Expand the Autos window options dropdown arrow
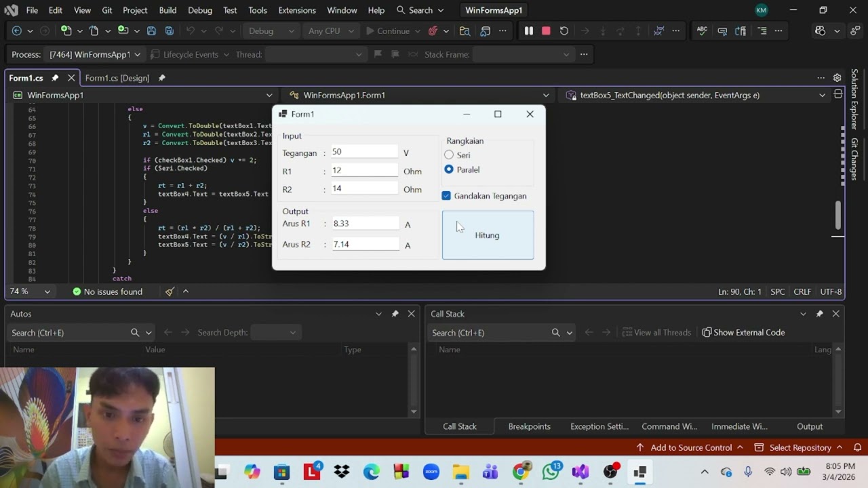Viewport: 868px width, 488px height. 378,314
